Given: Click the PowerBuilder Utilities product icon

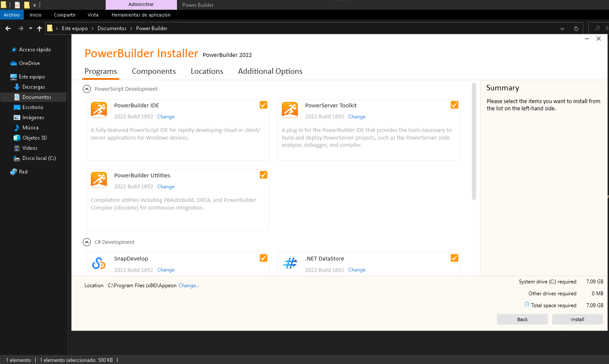Looking at the screenshot, I should click(99, 180).
